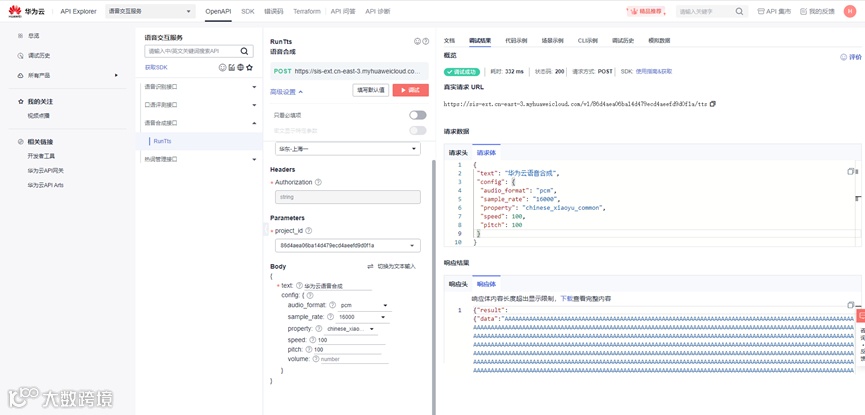865x415 pixels.
Task: Click the edit document icon beside 获取SDK
Action: [x=232, y=67]
